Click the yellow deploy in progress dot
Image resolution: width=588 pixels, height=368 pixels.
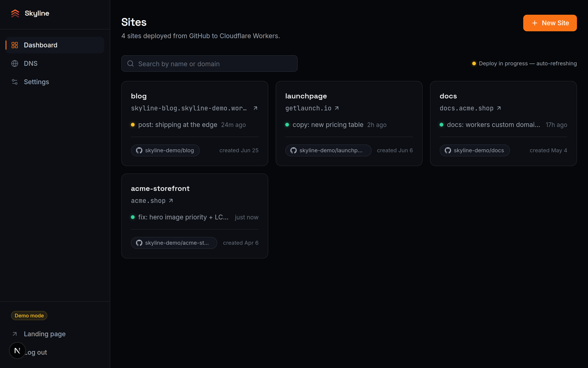474,63
